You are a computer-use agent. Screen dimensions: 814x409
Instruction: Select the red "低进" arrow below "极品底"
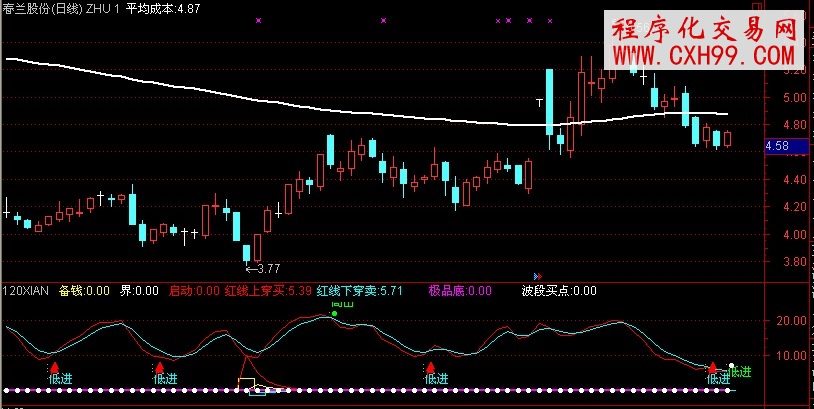431,367
